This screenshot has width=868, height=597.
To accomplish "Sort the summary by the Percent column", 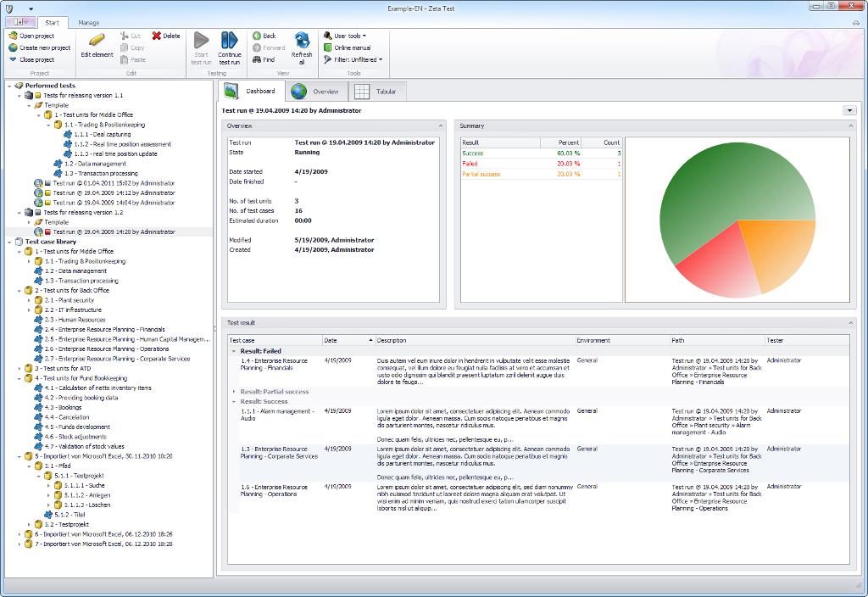I will tap(560, 142).
